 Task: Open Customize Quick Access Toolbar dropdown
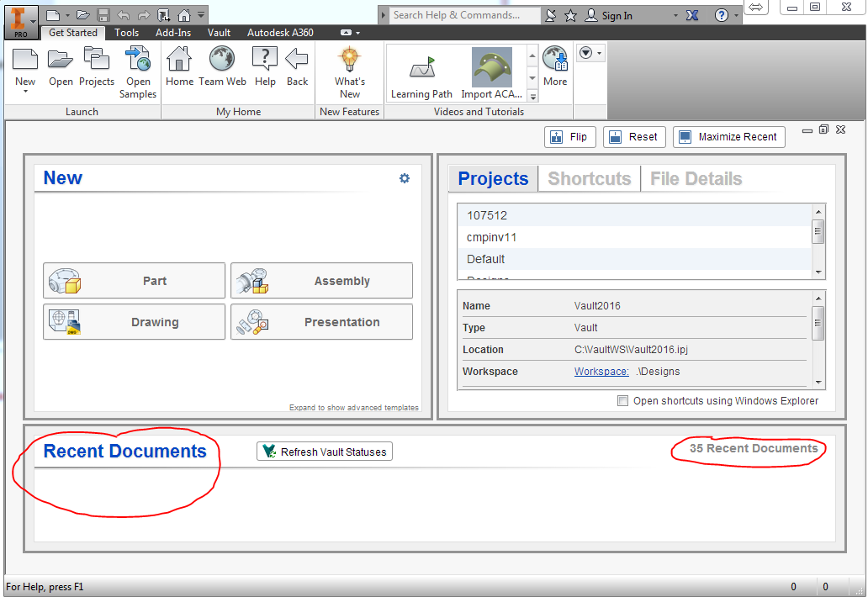tap(201, 15)
